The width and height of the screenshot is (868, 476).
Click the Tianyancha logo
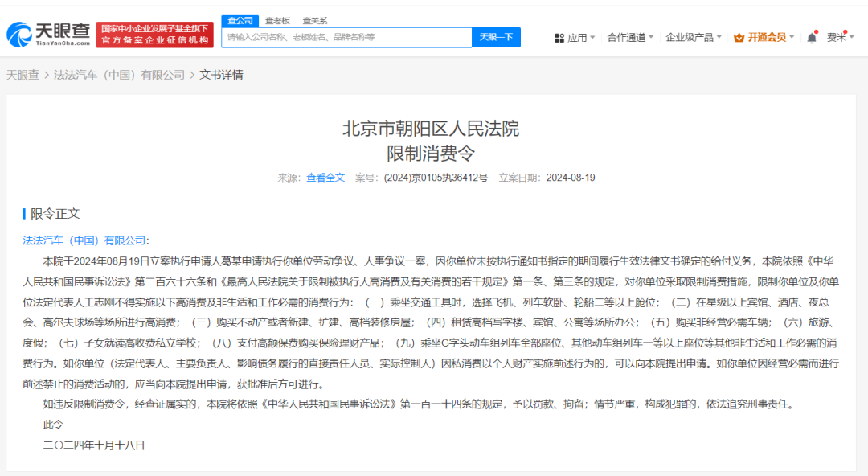tap(48, 35)
